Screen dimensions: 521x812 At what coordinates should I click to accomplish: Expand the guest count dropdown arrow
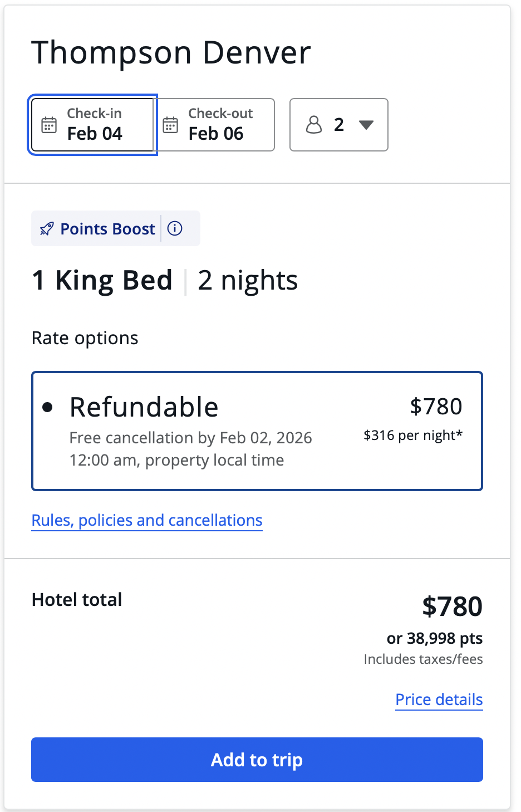click(366, 125)
